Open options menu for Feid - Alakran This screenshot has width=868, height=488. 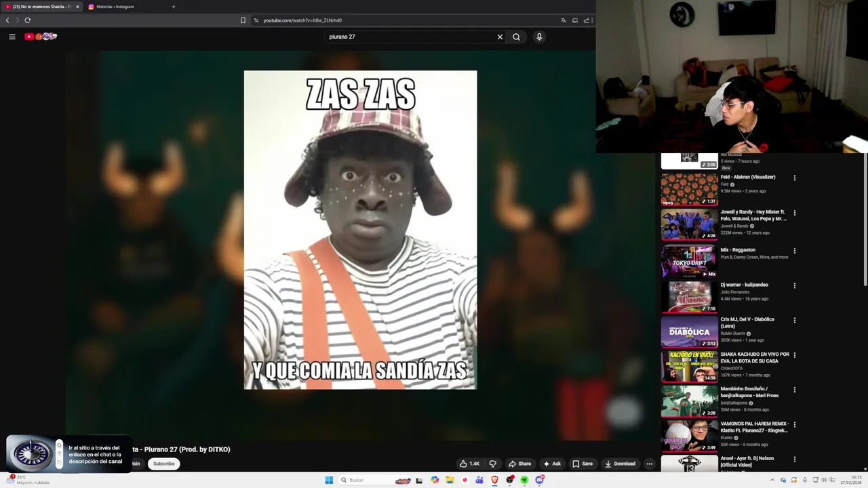(795, 178)
